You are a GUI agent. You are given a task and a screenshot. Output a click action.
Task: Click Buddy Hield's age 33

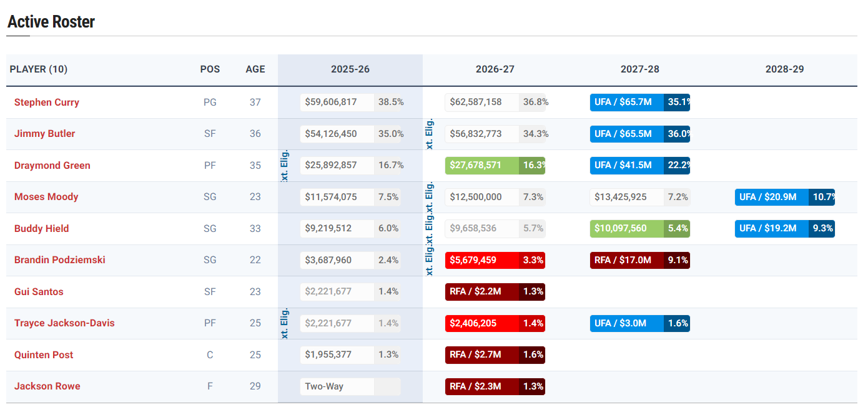point(255,229)
